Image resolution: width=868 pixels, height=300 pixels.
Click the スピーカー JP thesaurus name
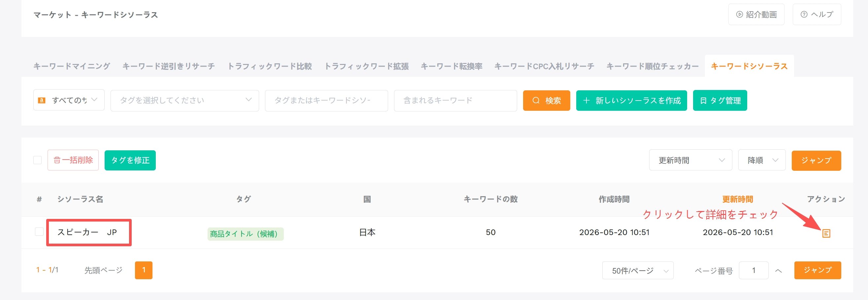pyautogui.click(x=87, y=232)
